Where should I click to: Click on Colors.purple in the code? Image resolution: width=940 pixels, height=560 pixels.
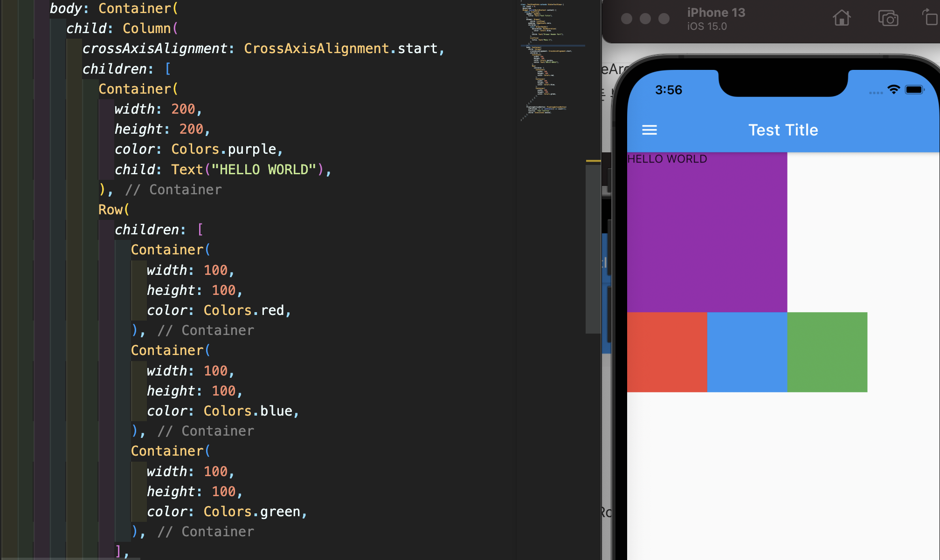pyautogui.click(x=224, y=149)
